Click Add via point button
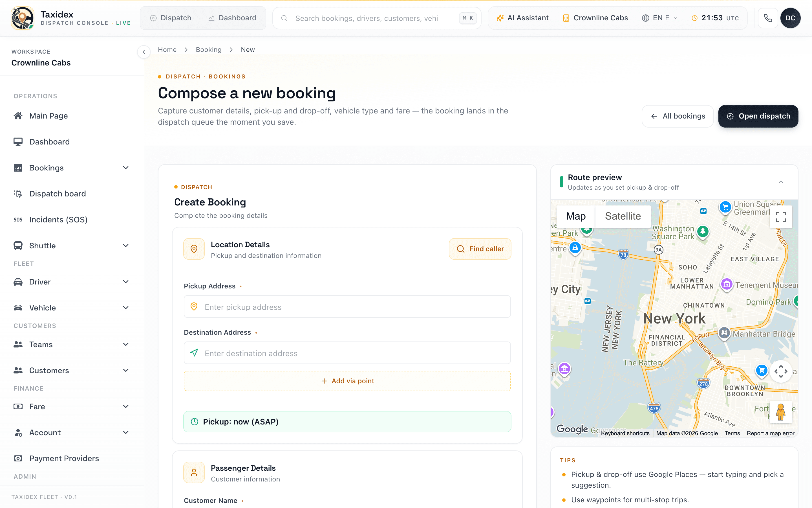This screenshot has width=812, height=508. (347, 381)
